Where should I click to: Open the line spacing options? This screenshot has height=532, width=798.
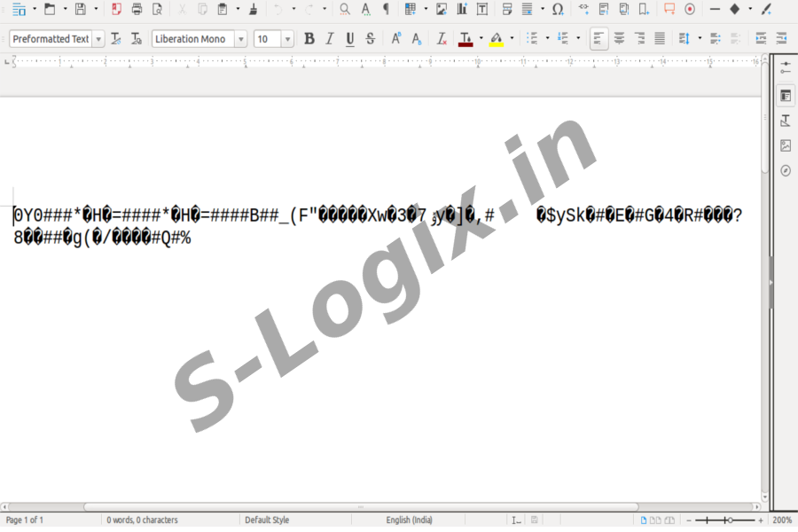(685, 39)
